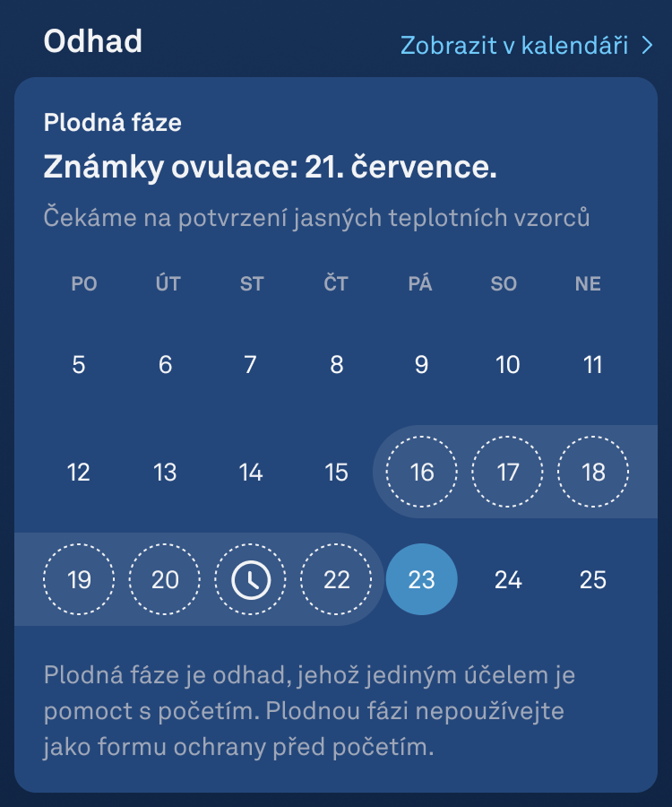Click day 24 in the calendar
Image resolution: width=672 pixels, height=807 pixels.
(508, 580)
